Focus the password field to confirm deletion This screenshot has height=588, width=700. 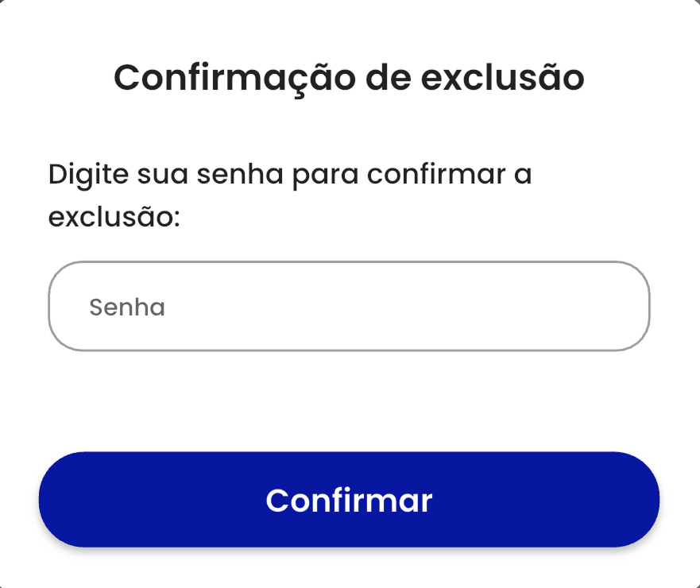350,306
